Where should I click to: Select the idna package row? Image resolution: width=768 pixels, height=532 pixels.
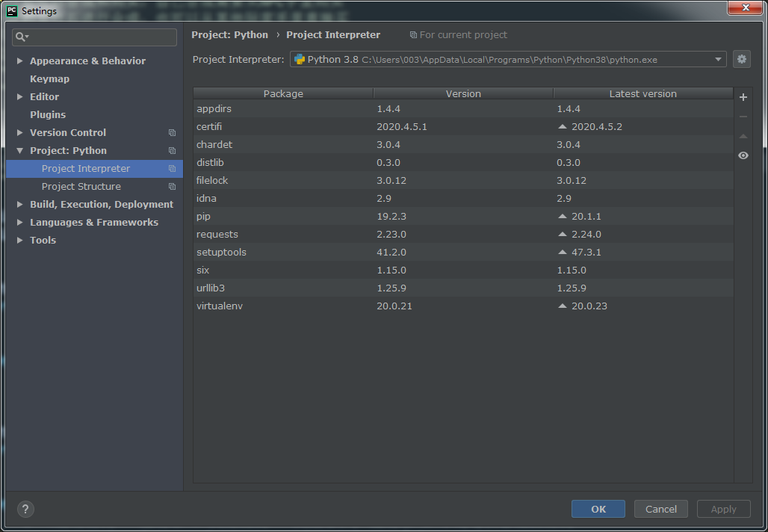click(x=463, y=199)
